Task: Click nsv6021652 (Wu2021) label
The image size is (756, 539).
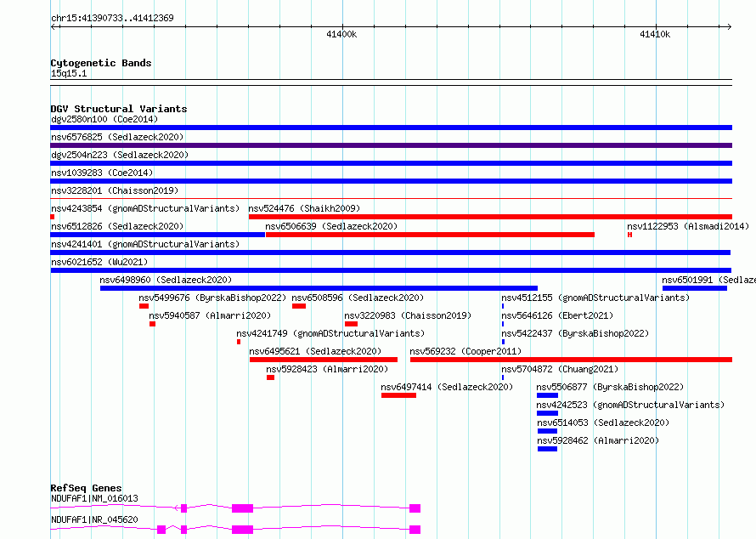Action: 99,262
